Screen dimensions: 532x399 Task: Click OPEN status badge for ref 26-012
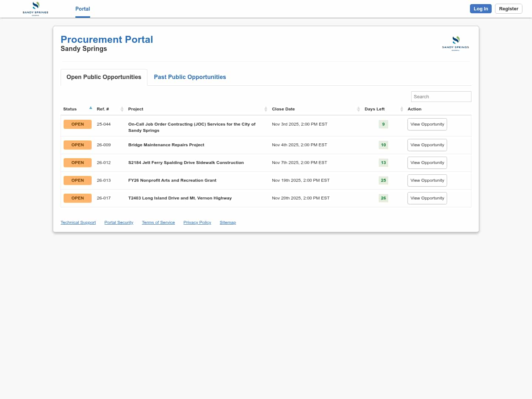(x=78, y=163)
